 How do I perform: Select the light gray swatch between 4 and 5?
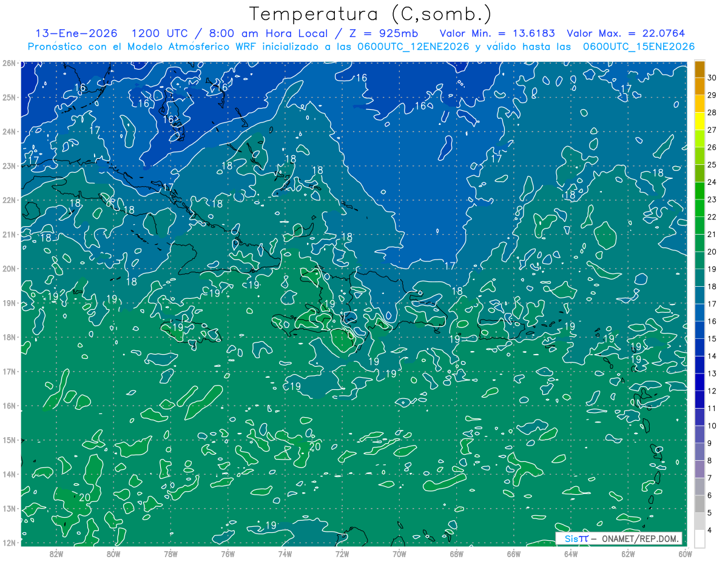tap(699, 521)
